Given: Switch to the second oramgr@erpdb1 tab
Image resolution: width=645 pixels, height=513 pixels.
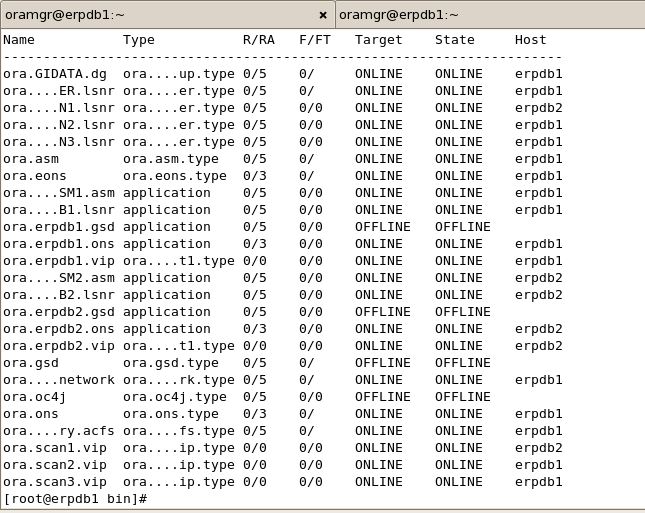Looking at the screenshot, I should [x=490, y=15].
